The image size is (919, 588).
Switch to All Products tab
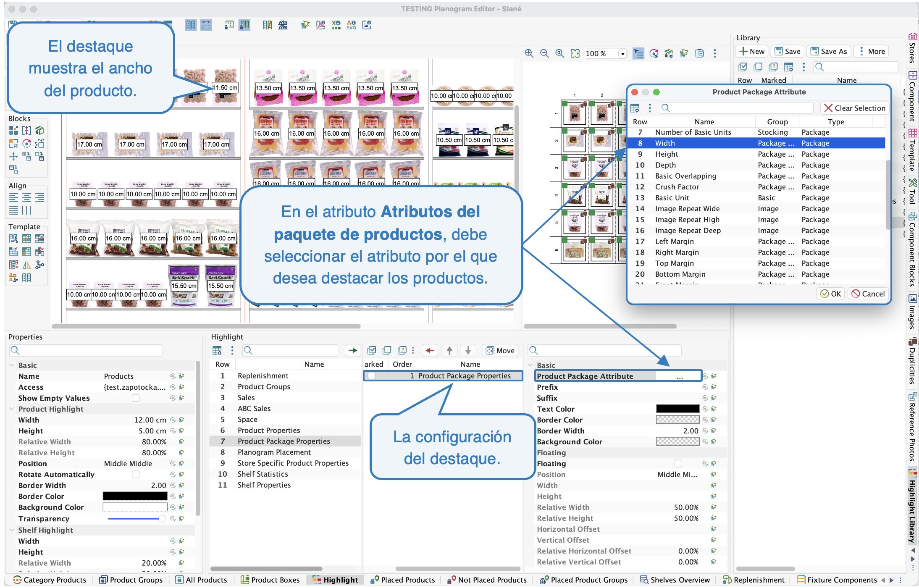[201, 580]
